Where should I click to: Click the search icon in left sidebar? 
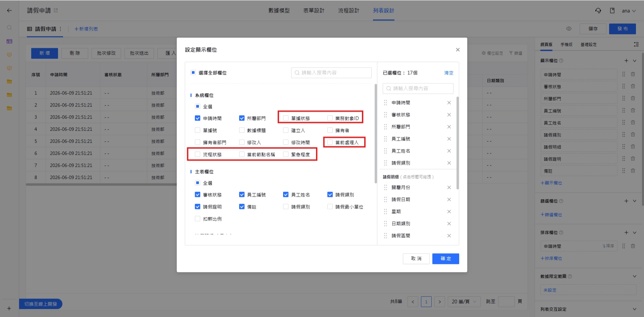(x=9, y=27)
